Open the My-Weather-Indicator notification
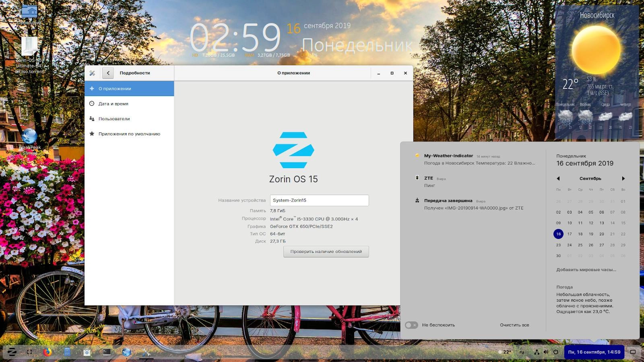This screenshot has height=362, width=644. [476, 159]
